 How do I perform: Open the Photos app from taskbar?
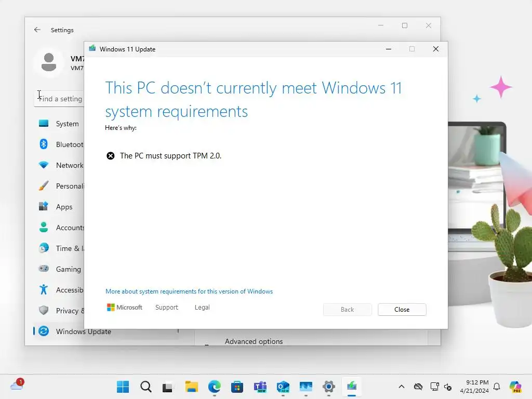pos(305,387)
